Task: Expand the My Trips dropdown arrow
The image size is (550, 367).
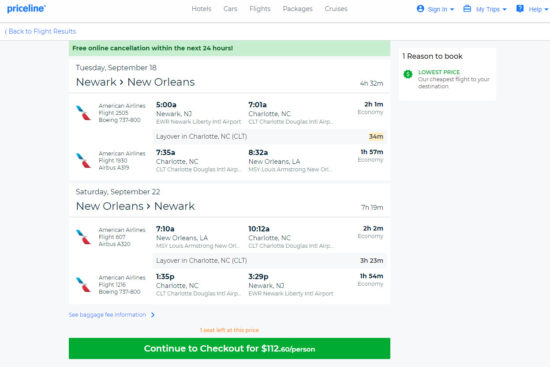Action: (x=504, y=9)
